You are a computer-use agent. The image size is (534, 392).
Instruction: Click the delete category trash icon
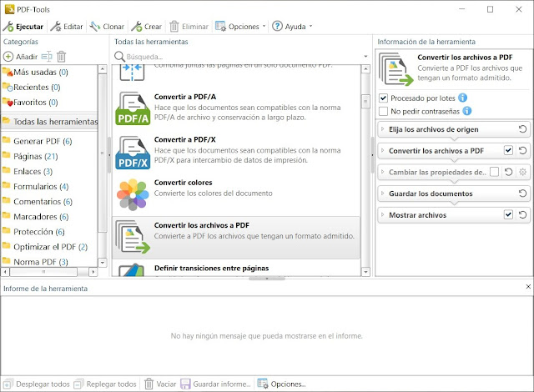[x=61, y=57]
